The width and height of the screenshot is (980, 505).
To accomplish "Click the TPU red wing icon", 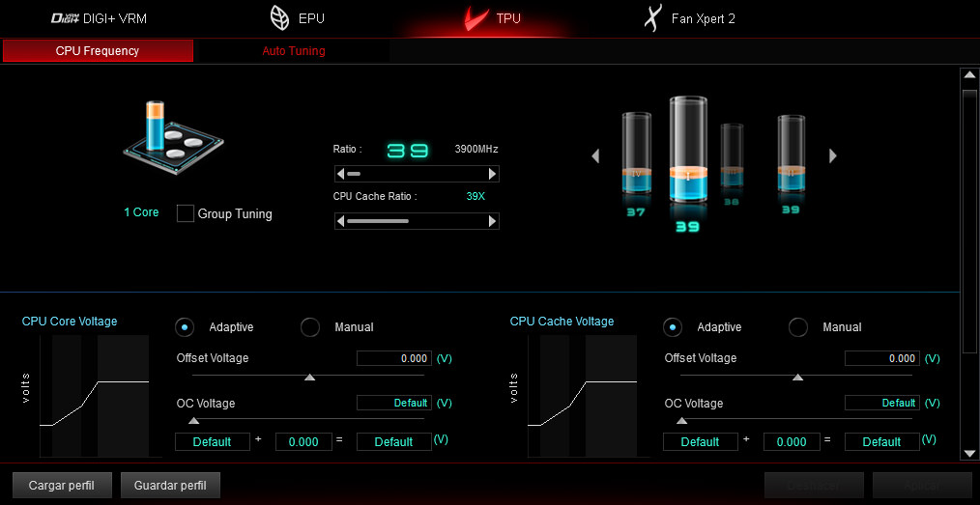I will click(476, 18).
